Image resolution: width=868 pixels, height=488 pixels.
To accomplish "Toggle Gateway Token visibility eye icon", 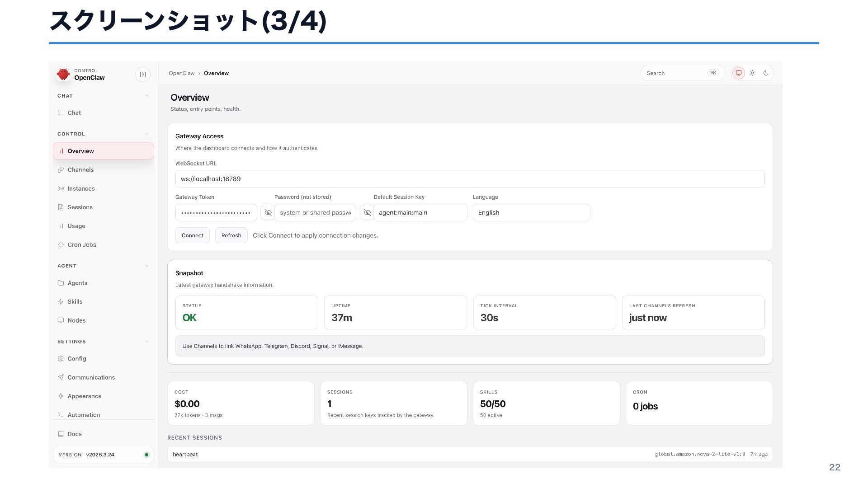I will coord(268,213).
